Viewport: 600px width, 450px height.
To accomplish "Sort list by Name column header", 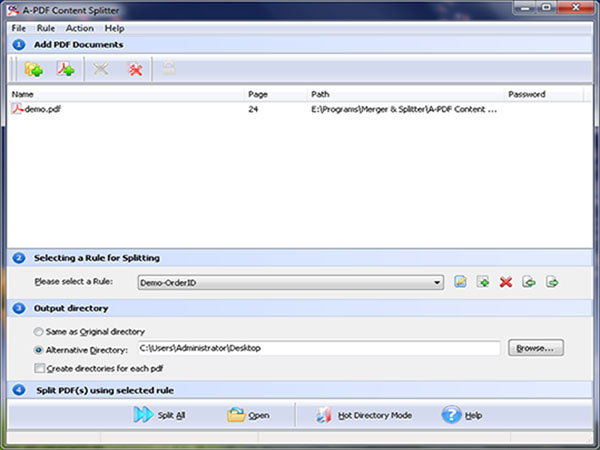I will pyautogui.click(x=126, y=94).
